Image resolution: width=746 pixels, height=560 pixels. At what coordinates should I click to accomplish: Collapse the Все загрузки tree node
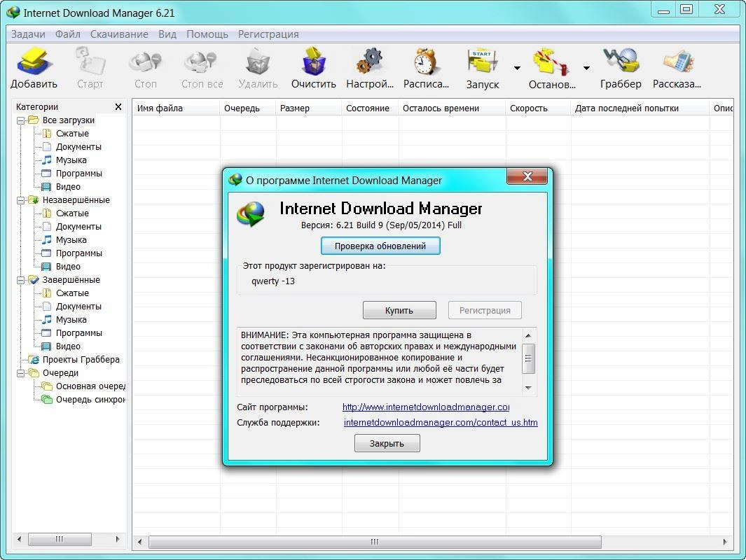20,120
